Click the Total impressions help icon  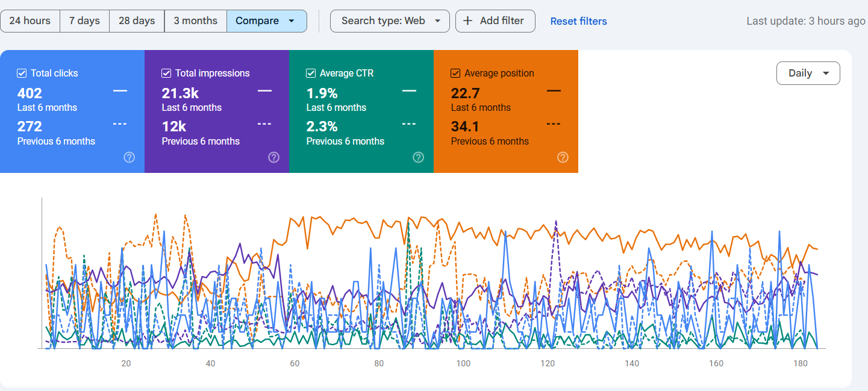coord(273,157)
